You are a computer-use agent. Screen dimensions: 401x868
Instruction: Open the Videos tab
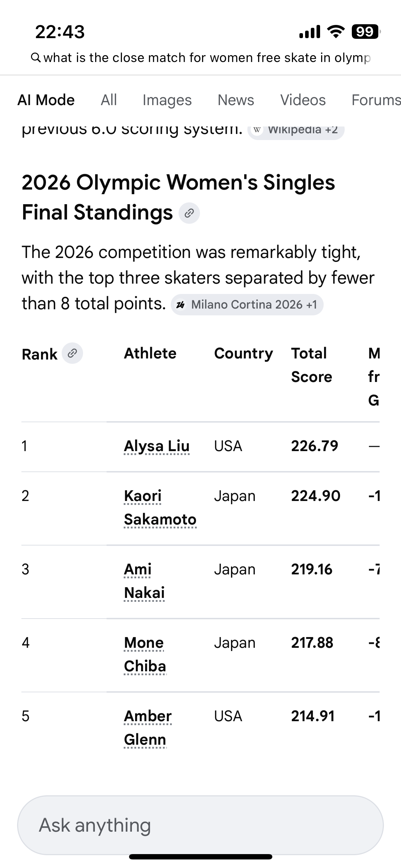coord(303,100)
